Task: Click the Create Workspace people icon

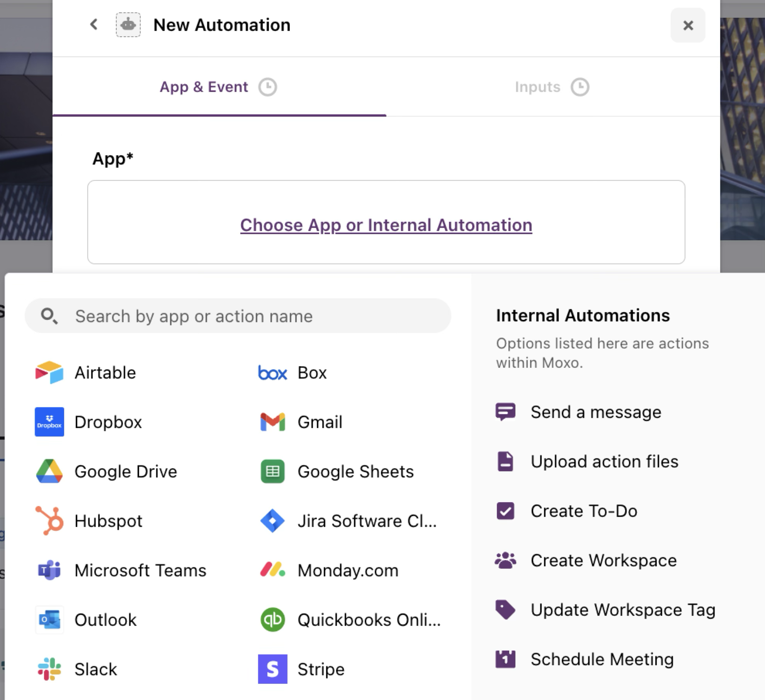Action: click(x=505, y=560)
